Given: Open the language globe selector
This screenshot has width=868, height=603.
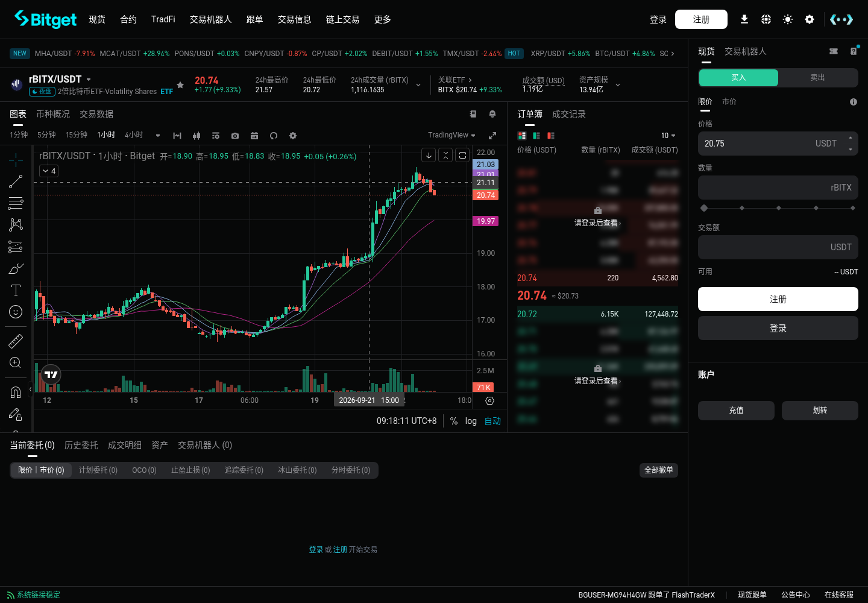Looking at the screenshot, I should click(766, 19).
